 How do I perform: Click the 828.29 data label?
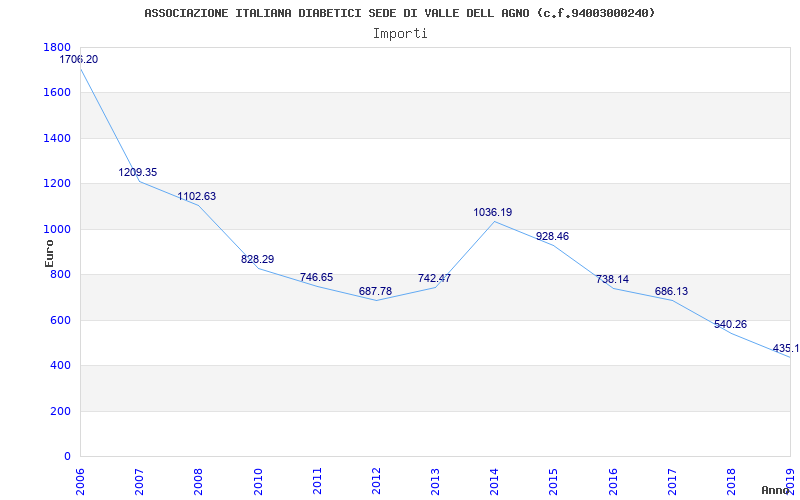(x=258, y=259)
